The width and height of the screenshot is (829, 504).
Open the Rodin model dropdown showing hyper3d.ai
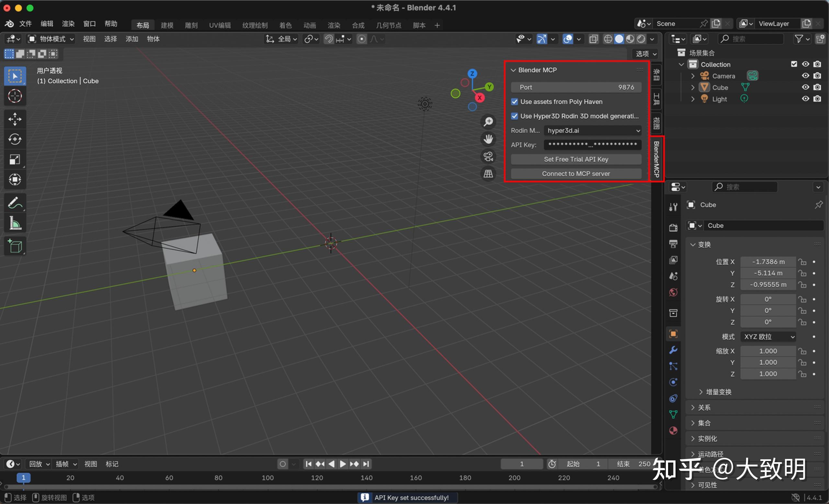593,131
